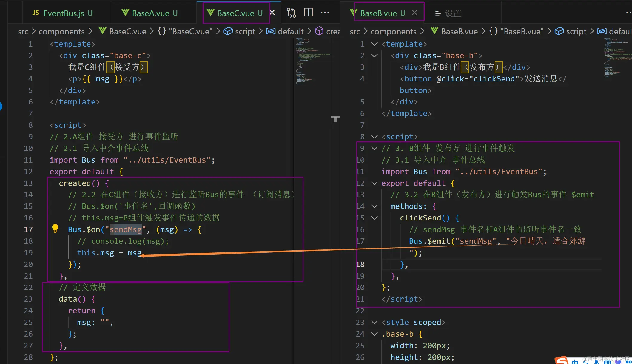Click the Sogou input method tray icon

coord(562,360)
